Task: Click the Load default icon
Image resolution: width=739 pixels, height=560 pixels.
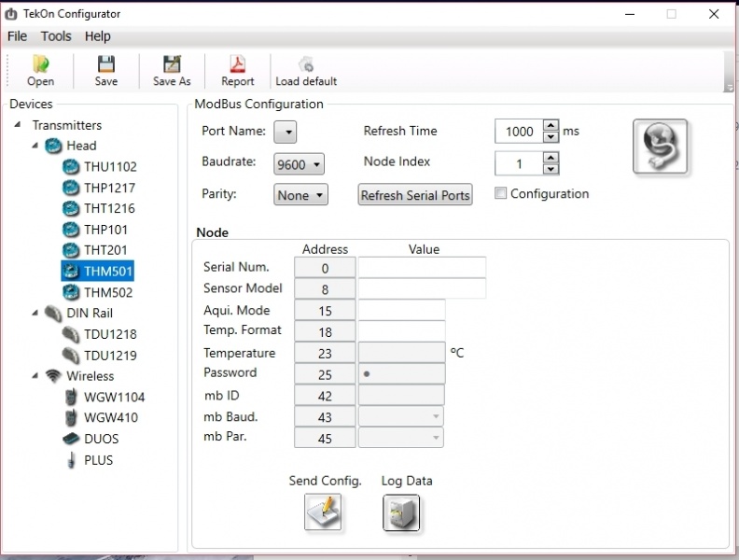Action: pos(306,64)
